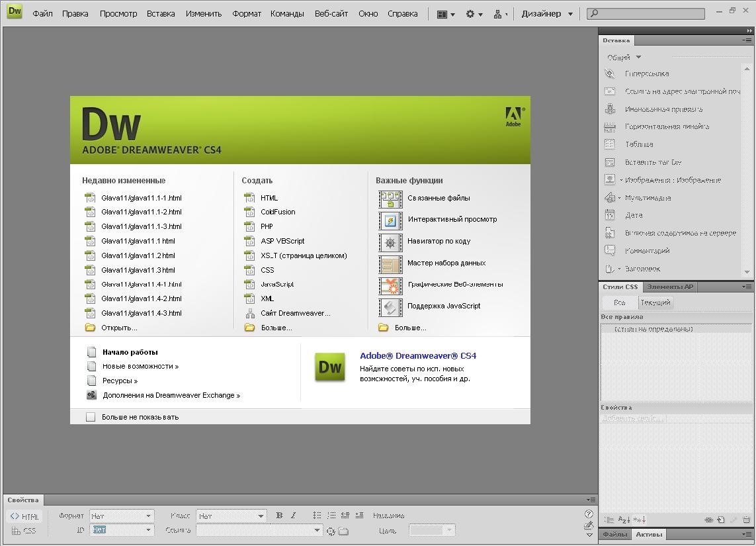Viewport: 756px width, 546px height.
Task: Select the 'Текущий' view in CSS Styles
Action: pos(655,302)
